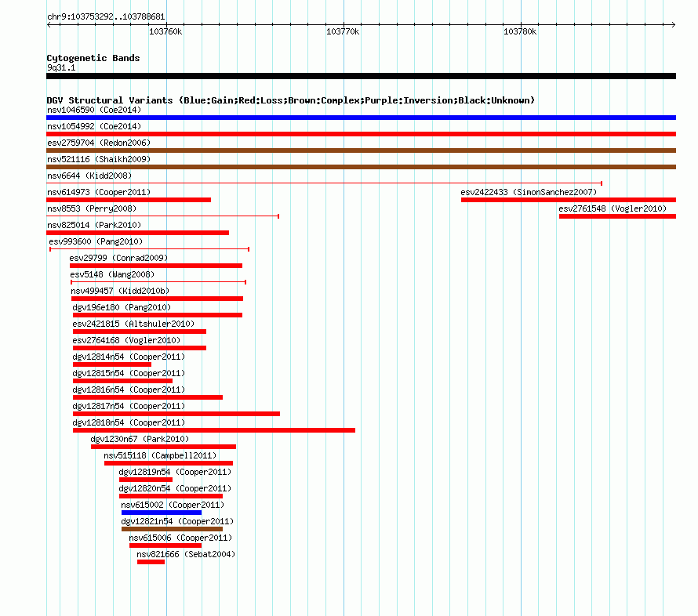Click the esv993600 (Pang2010) label
Viewport: 698px width, 616px height.
[96, 241]
